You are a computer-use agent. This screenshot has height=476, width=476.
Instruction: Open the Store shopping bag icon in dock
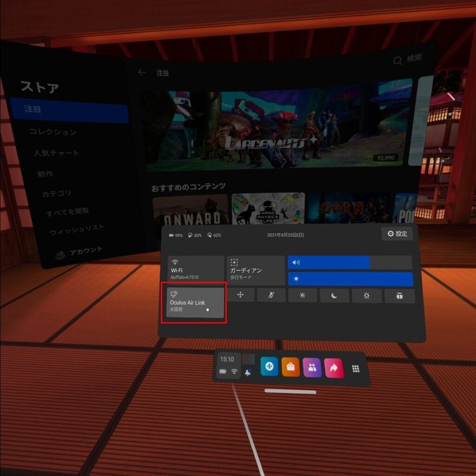(x=290, y=367)
